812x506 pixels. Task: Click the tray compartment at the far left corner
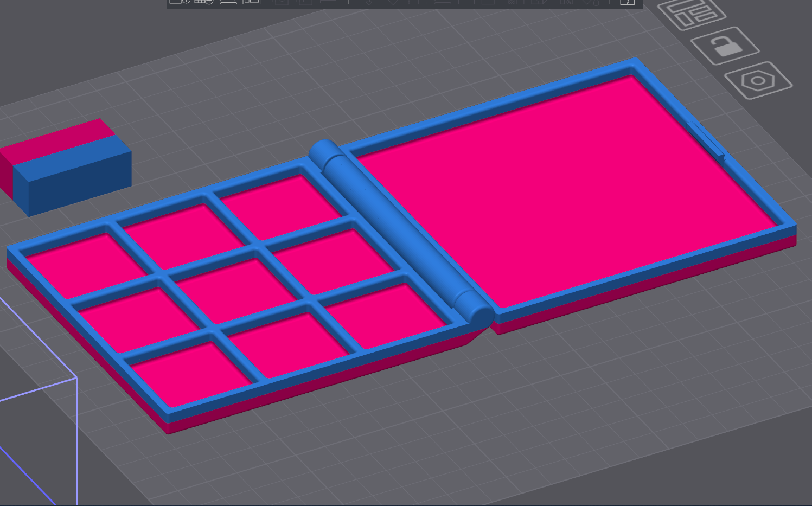tap(81, 263)
